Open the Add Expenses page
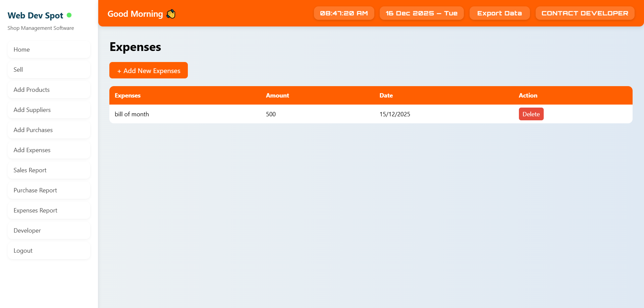Screen dimensions: 644x308 pos(49,150)
